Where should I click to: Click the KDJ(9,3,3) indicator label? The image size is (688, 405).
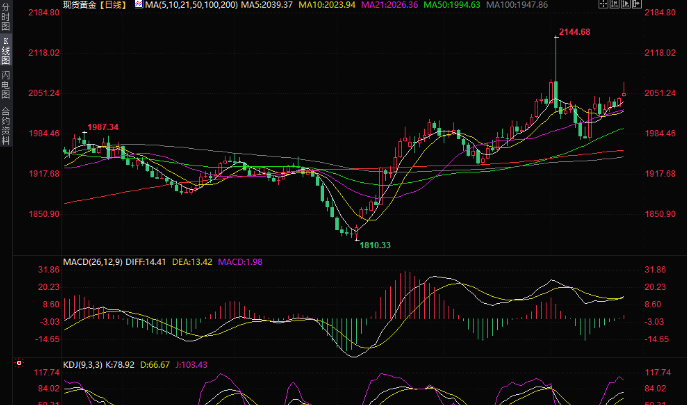coord(82,365)
